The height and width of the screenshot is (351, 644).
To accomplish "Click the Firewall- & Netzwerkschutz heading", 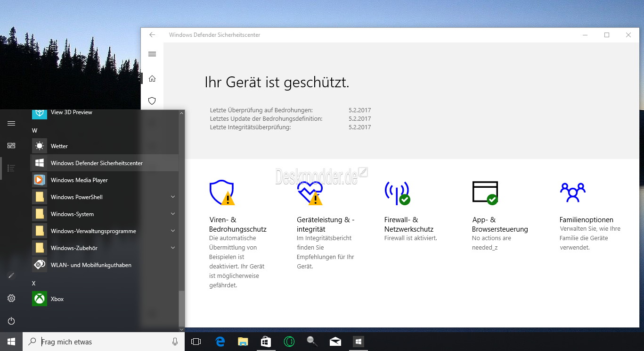I will click(x=409, y=225).
